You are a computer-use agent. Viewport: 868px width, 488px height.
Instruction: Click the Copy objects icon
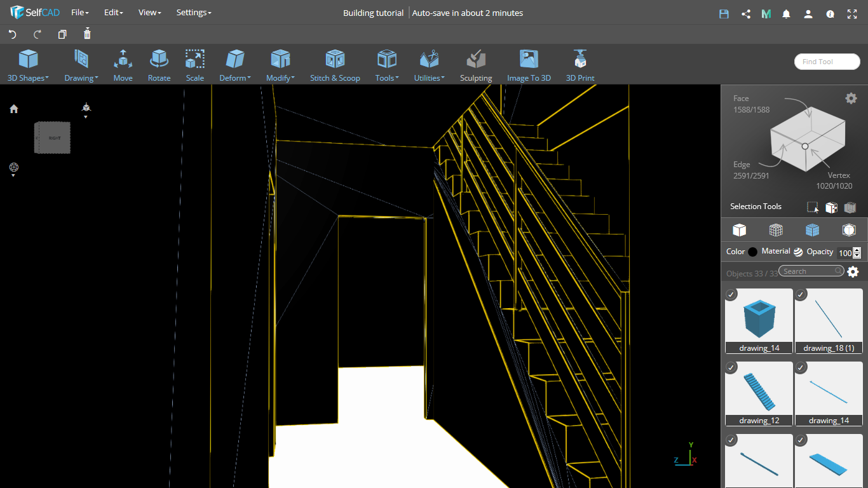pyautogui.click(x=62, y=34)
